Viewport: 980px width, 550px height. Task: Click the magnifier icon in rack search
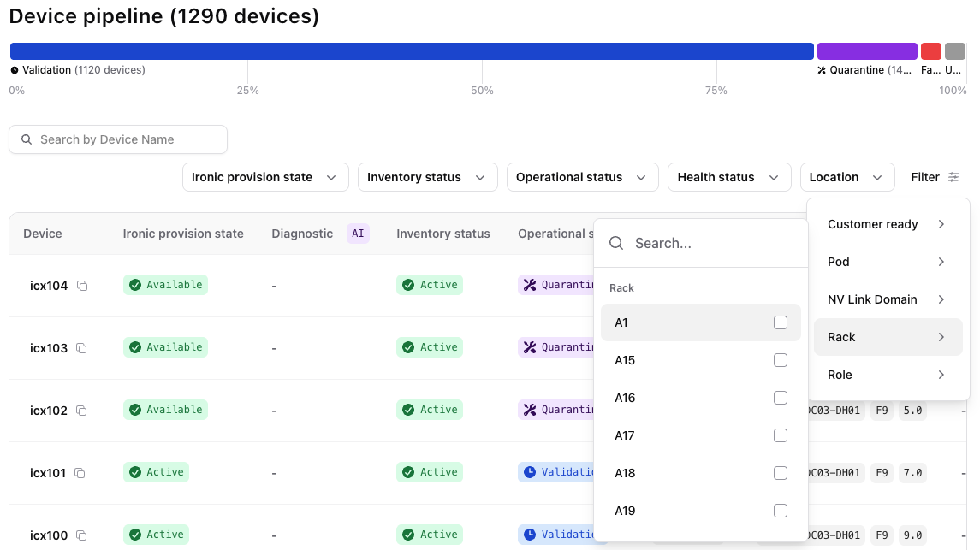[616, 243]
